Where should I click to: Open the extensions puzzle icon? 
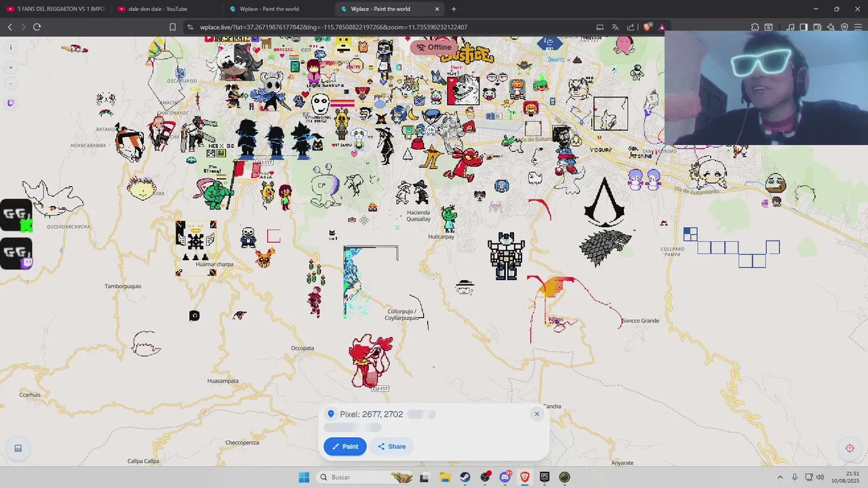pos(755,27)
